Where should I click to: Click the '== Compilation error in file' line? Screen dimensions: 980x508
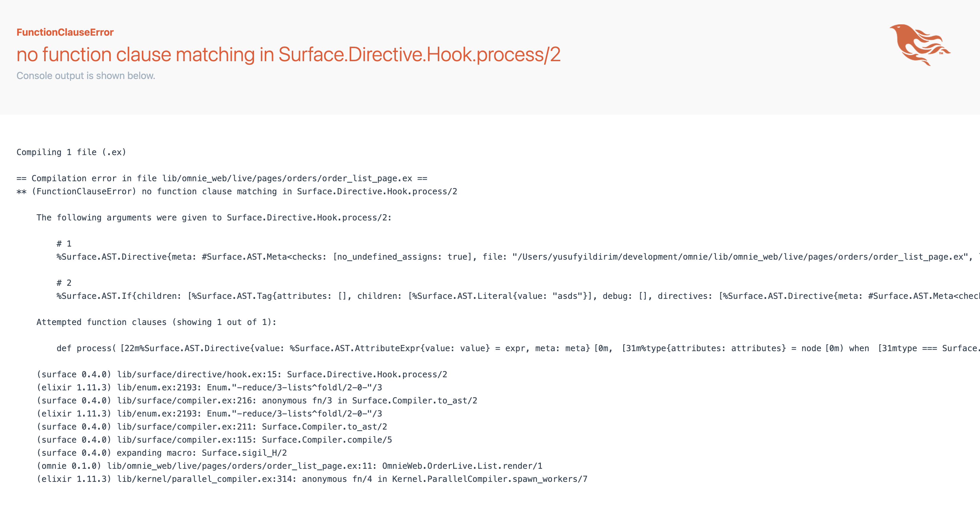[x=222, y=179]
